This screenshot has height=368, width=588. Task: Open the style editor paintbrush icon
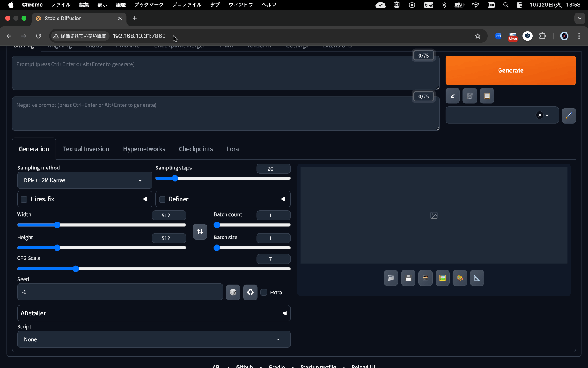[x=569, y=115]
